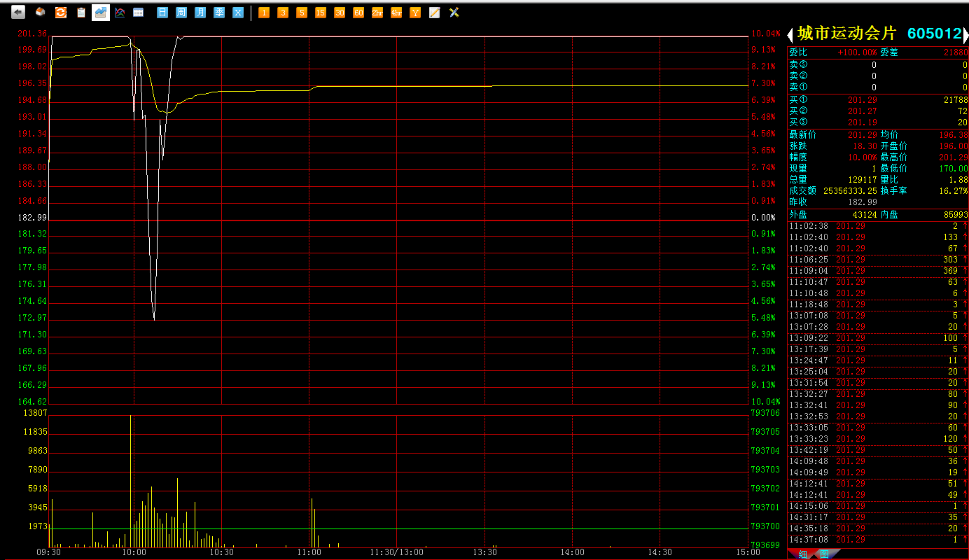Select the 卖③ ask row
The height and width of the screenshot is (560, 969).
tap(878, 65)
